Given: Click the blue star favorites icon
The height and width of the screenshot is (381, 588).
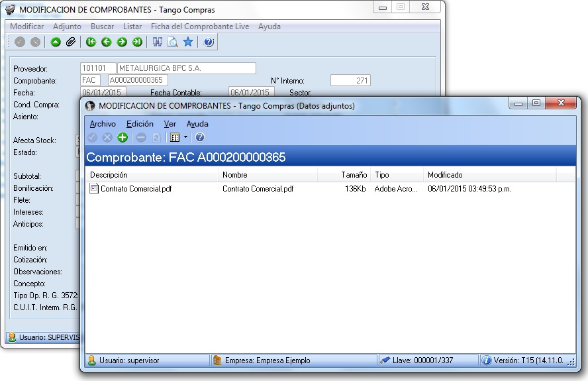Looking at the screenshot, I should pyautogui.click(x=188, y=42).
